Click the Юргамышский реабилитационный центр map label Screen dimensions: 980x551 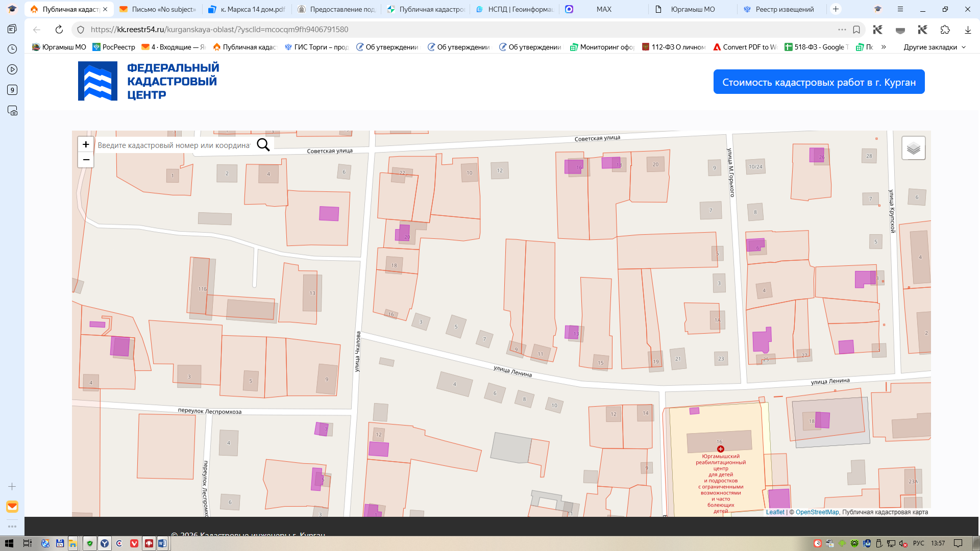click(x=721, y=484)
